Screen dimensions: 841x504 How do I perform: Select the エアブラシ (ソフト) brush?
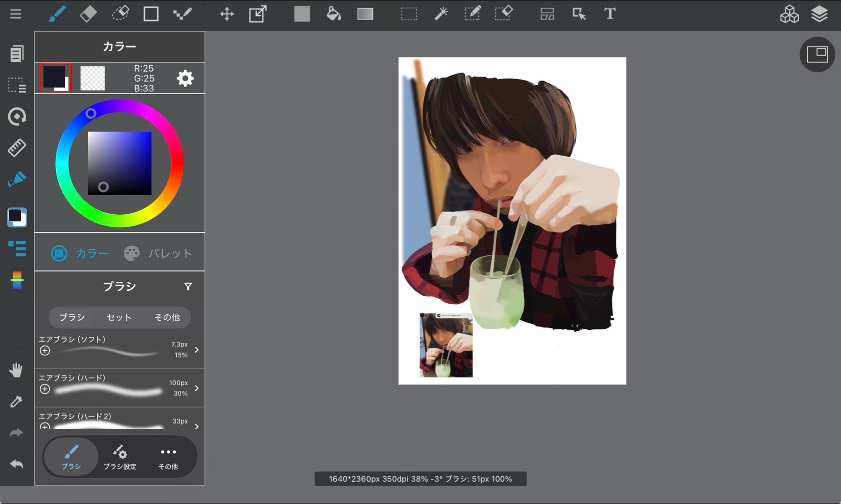click(x=120, y=350)
